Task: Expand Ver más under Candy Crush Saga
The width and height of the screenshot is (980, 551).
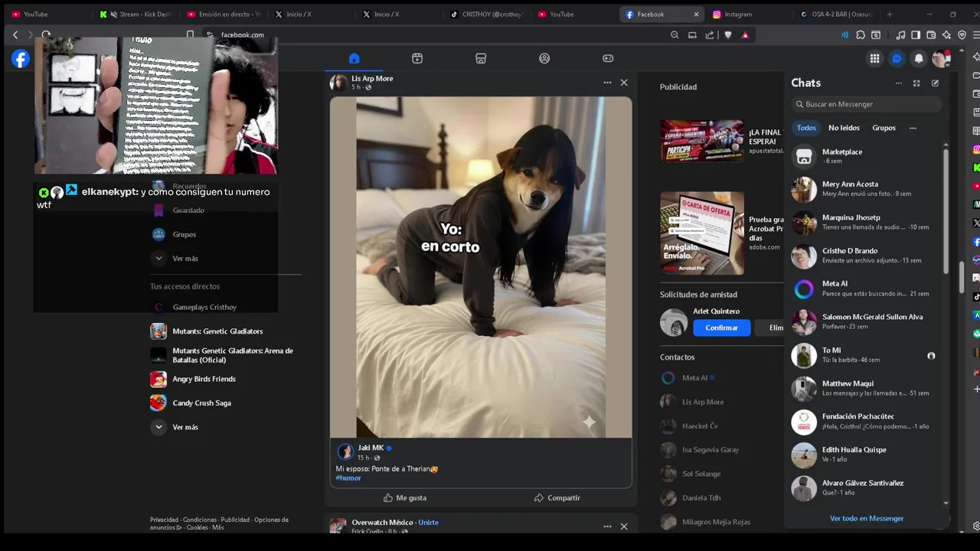Action: coord(175,427)
